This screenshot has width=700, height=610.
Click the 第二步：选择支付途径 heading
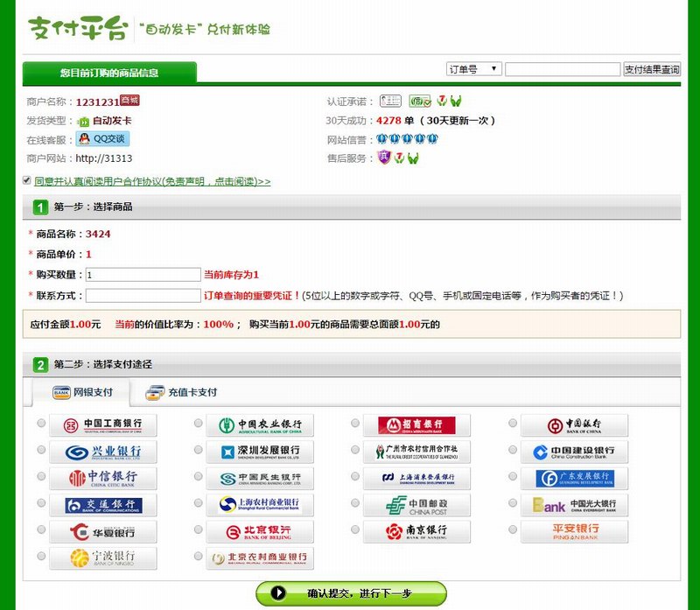[102, 364]
